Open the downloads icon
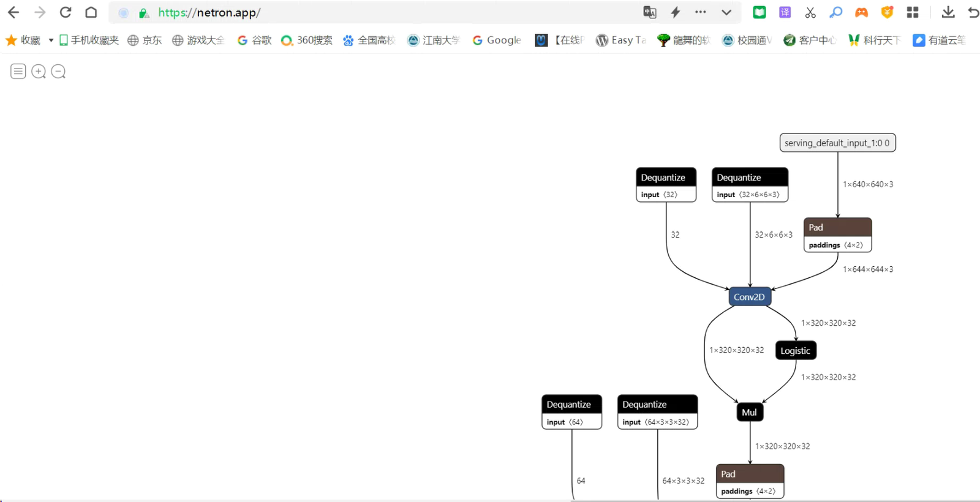This screenshot has height=502, width=980. point(948,12)
